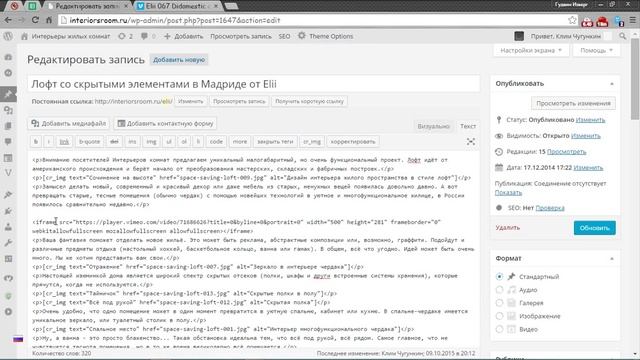Viewport: 640px width, 360px height.
Task: Open the Pages sidebar icon
Action: [x=8, y=126]
